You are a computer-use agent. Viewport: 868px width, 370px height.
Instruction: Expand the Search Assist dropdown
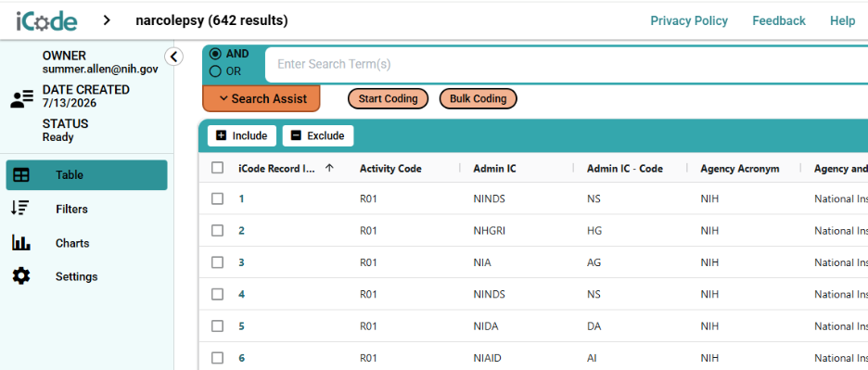(262, 98)
